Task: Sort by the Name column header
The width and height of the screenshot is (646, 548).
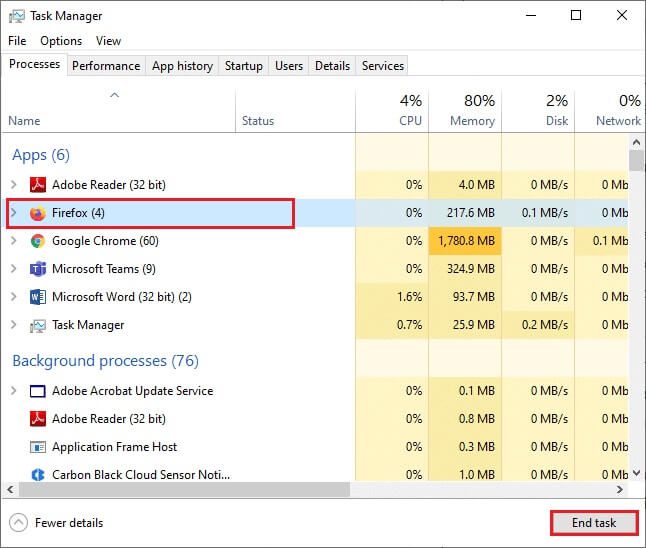Action: click(118, 111)
